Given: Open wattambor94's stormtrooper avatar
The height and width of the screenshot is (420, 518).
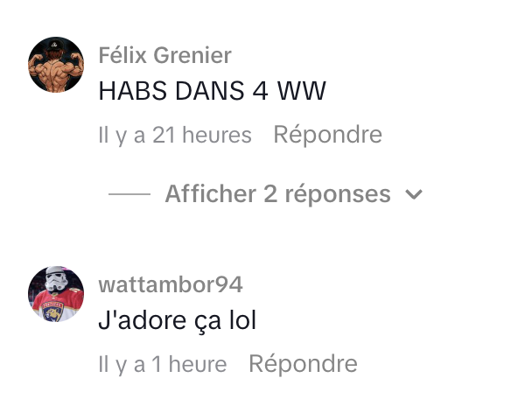Looking at the screenshot, I should point(56,294).
